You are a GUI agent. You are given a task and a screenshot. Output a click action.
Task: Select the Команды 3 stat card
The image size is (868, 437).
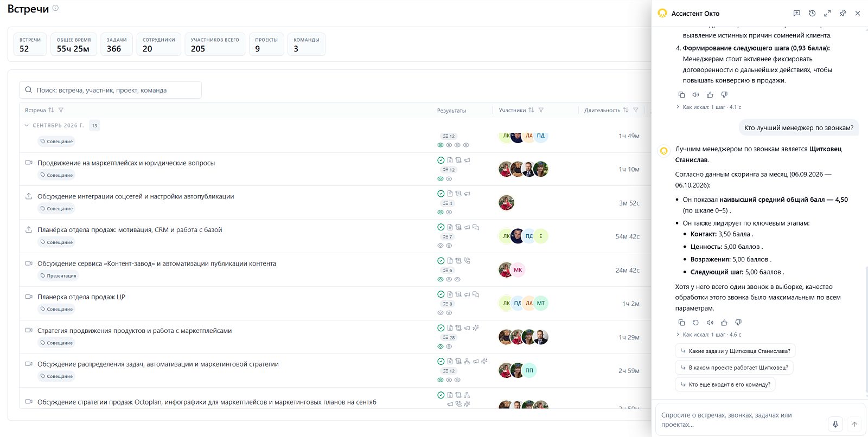point(307,44)
